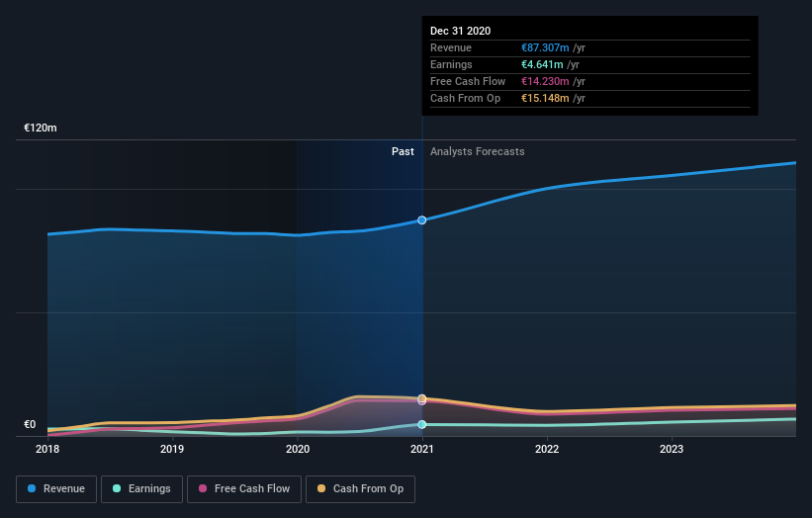Select the Cash From Op data point at 2021
This screenshot has width=812, height=518.
(x=422, y=398)
